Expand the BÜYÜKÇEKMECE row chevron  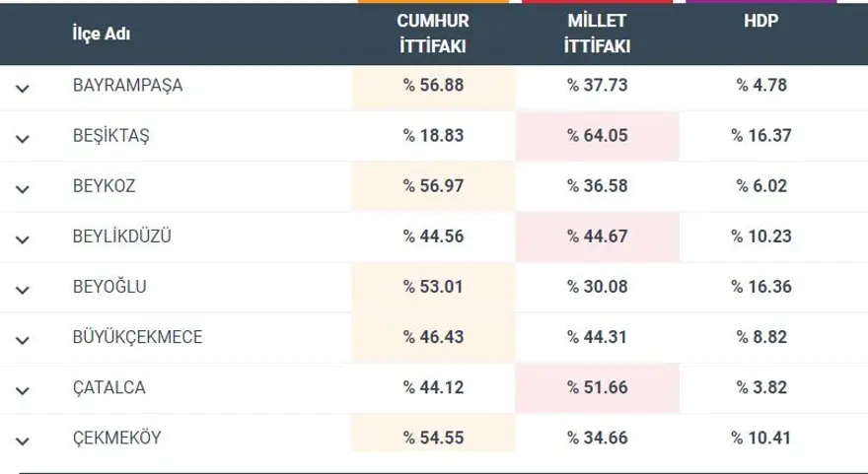[24, 340]
